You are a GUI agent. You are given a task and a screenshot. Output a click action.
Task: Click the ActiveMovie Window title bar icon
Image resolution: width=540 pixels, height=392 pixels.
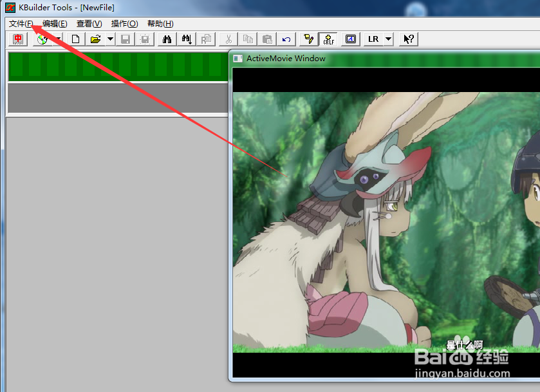tap(238, 59)
